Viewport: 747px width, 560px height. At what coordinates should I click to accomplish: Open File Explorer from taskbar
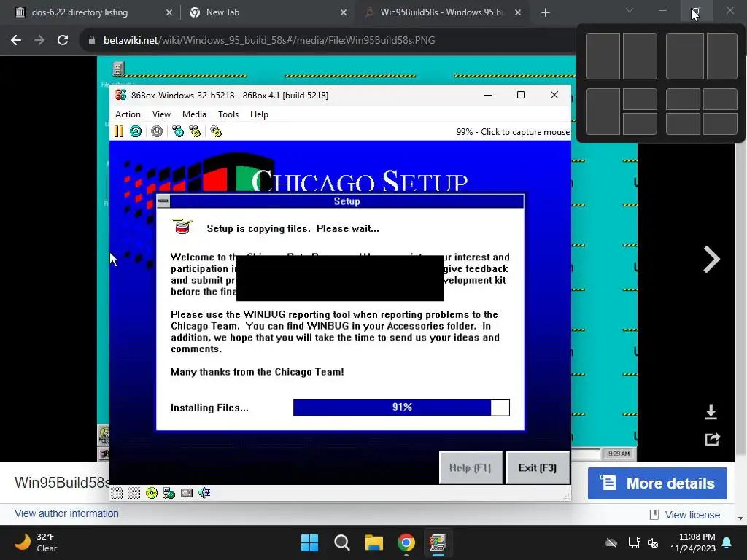[x=374, y=542]
